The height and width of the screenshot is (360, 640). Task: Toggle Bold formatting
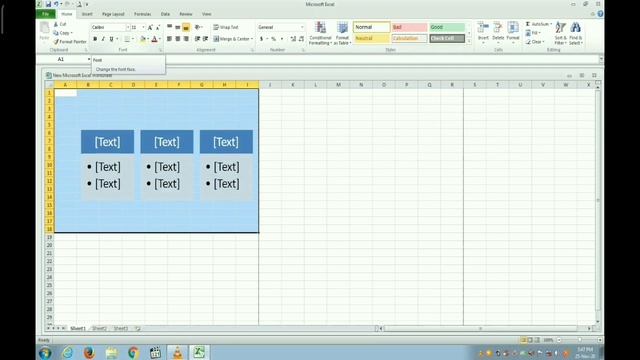[x=95, y=39]
